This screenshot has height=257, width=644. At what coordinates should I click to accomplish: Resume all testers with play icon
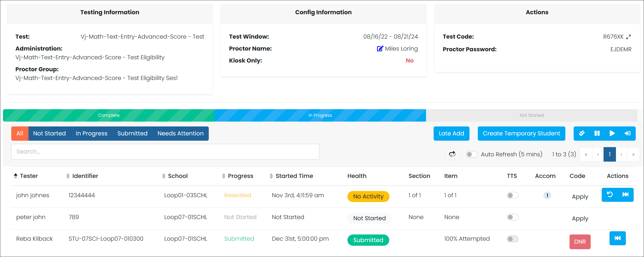(x=612, y=133)
